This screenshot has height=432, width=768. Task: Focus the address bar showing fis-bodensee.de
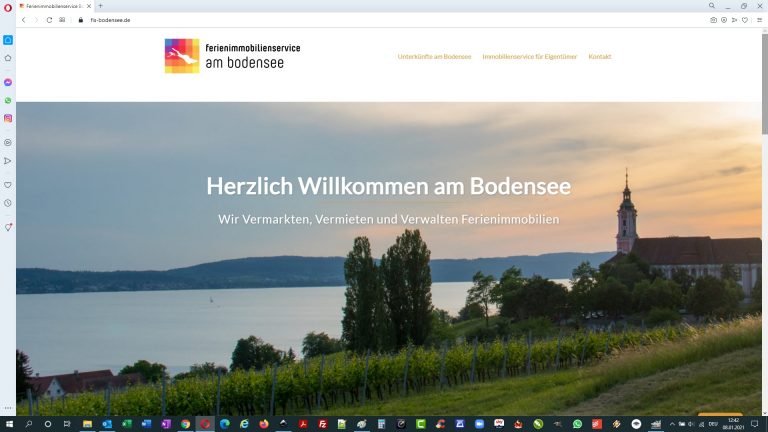[x=111, y=20]
